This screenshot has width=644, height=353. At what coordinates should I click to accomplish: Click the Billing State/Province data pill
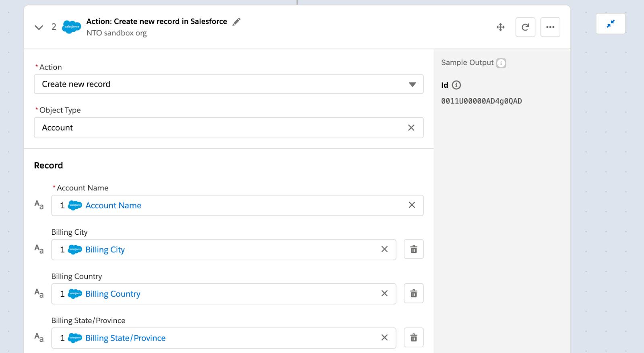pyautogui.click(x=117, y=338)
